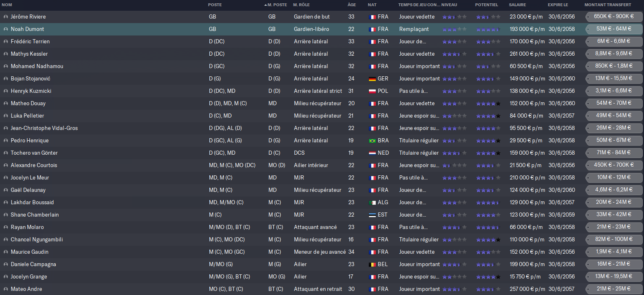The width and height of the screenshot is (644, 295).
Task: Click the info icon beside Lakhdar Boussaid
Action: 6,203
